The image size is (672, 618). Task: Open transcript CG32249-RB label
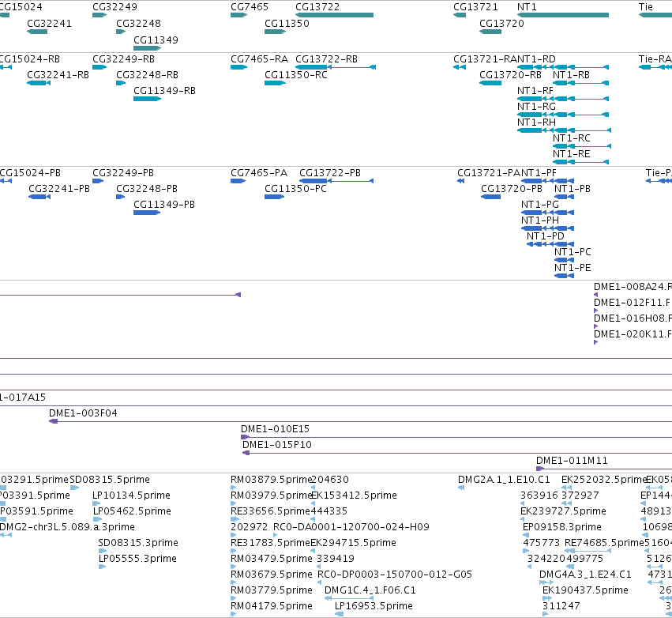click(x=123, y=58)
